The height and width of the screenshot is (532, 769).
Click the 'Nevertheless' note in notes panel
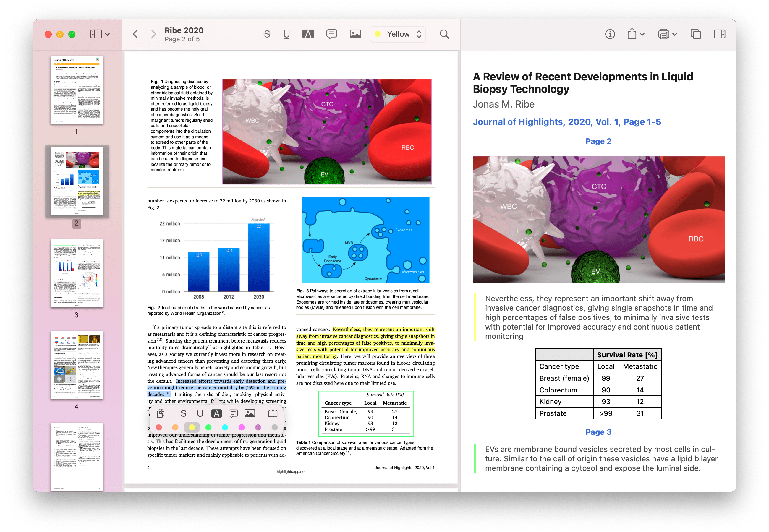click(x=599, y=317)
